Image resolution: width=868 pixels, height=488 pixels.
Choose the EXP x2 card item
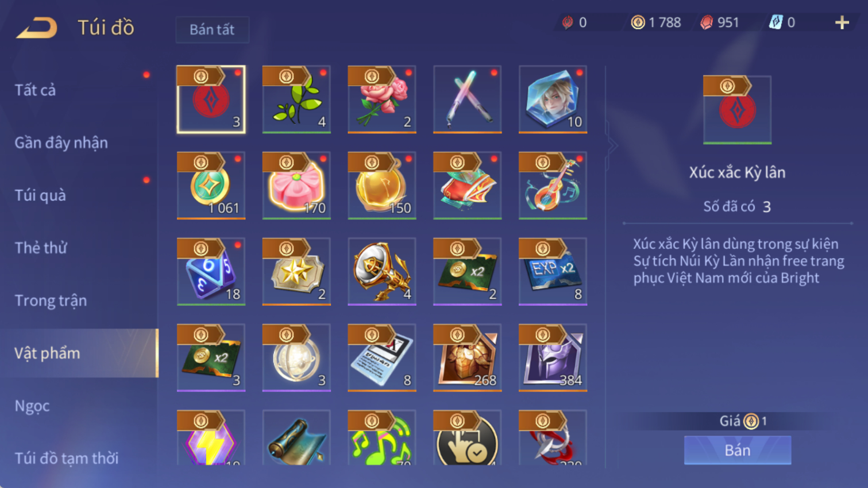553,272
